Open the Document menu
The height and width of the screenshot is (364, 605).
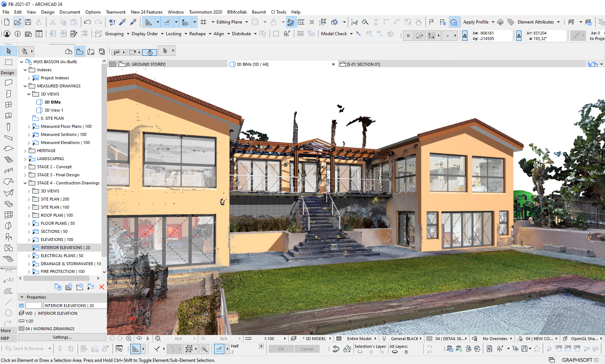70,12
